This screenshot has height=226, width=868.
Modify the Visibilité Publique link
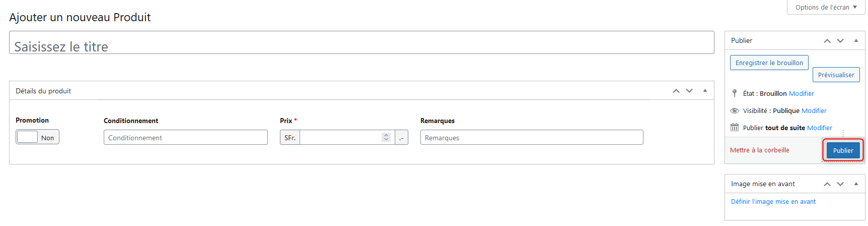coord(814,110)
